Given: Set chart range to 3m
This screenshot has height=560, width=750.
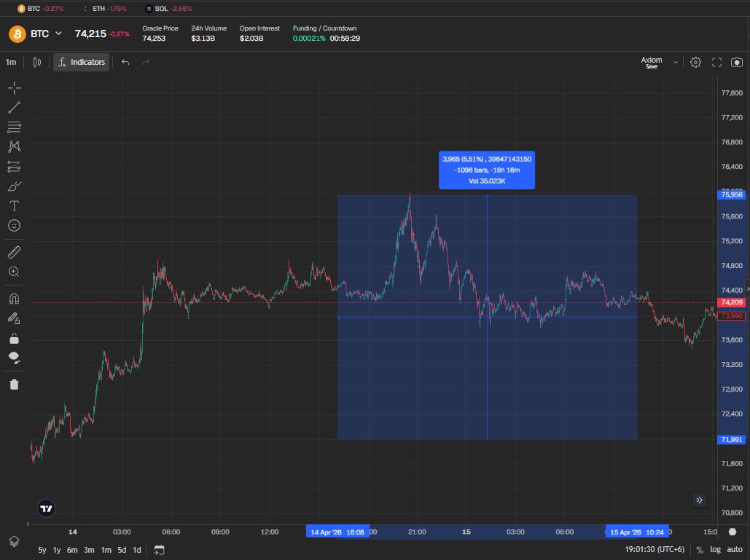Looking at the screenshot, I should click(x=89, y=550).
